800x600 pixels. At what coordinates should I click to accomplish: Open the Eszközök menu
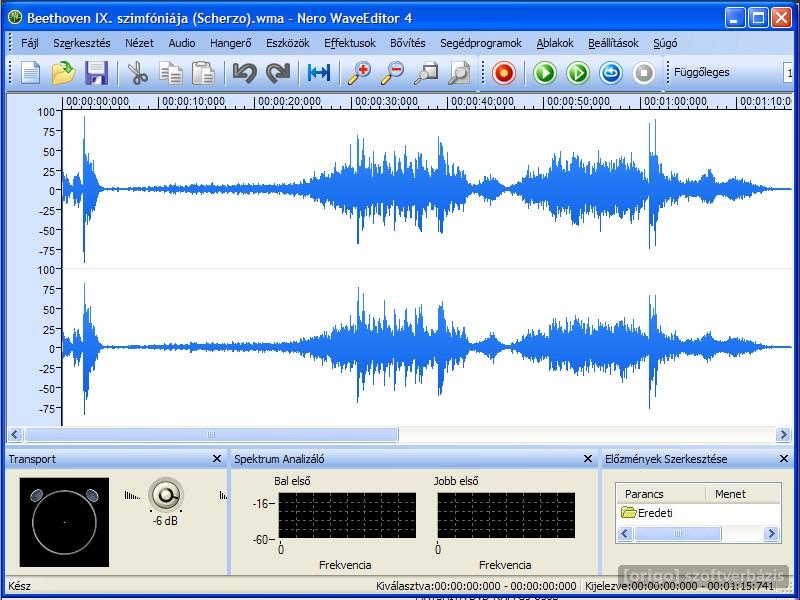coord(288,43)
